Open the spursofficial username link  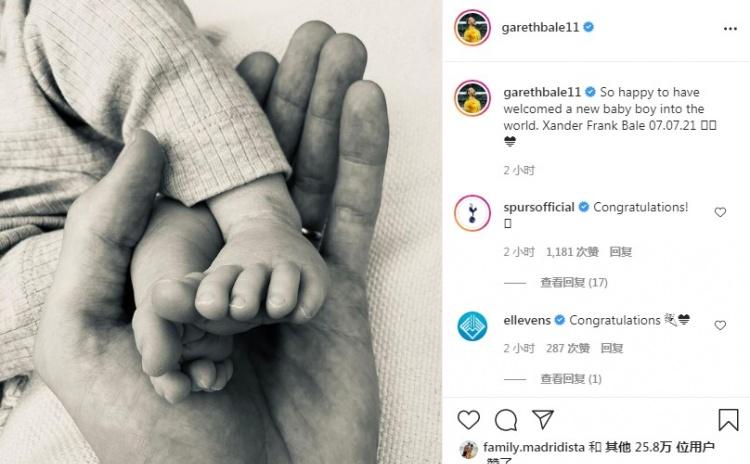click(539, 207)
